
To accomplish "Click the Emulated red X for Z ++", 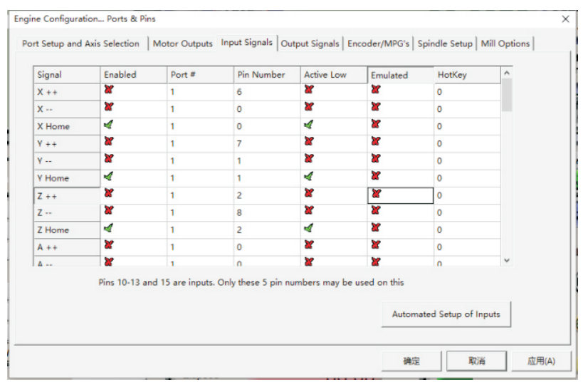I will pos(376,193).
